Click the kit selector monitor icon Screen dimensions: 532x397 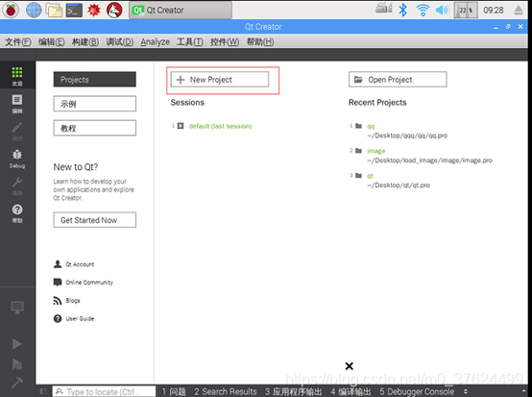click(17, 308)
